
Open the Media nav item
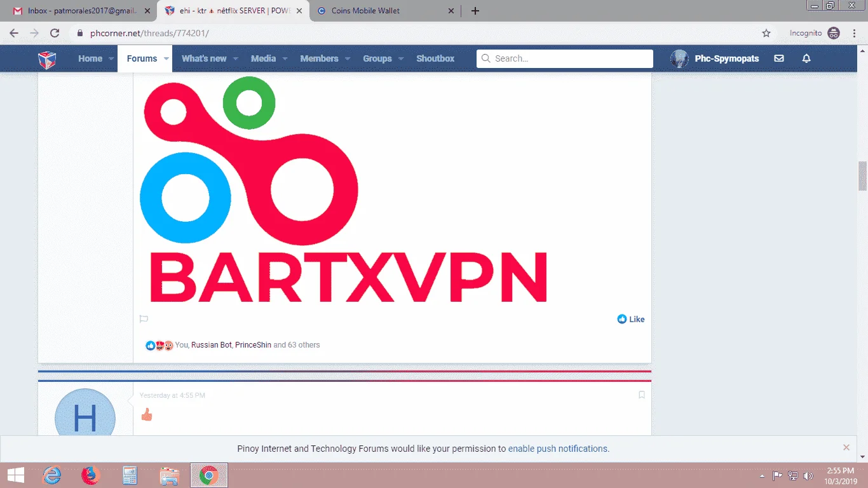(x=263, y=58)
